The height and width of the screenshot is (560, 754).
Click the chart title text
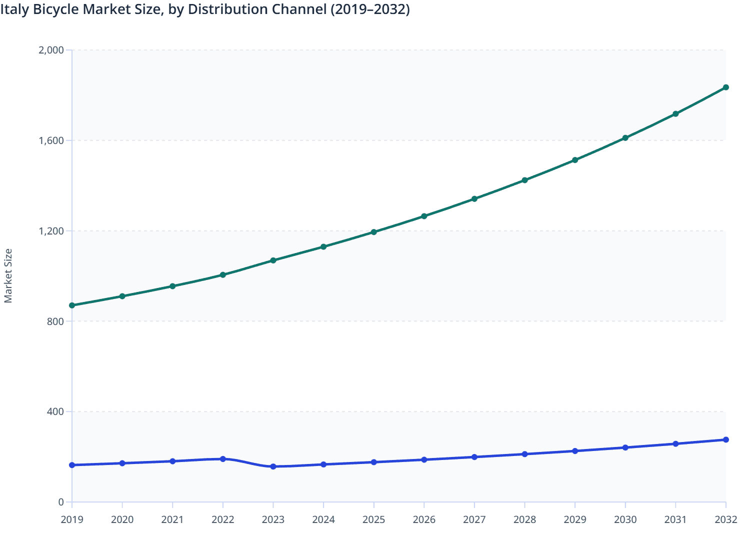click(205, 9)
